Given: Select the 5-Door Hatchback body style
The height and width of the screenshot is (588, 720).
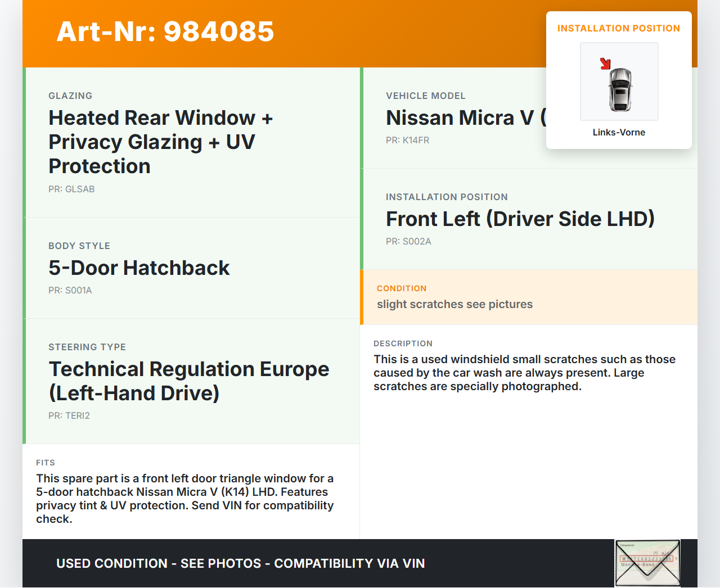Looking at the screenshot, I should coord(139,268).
